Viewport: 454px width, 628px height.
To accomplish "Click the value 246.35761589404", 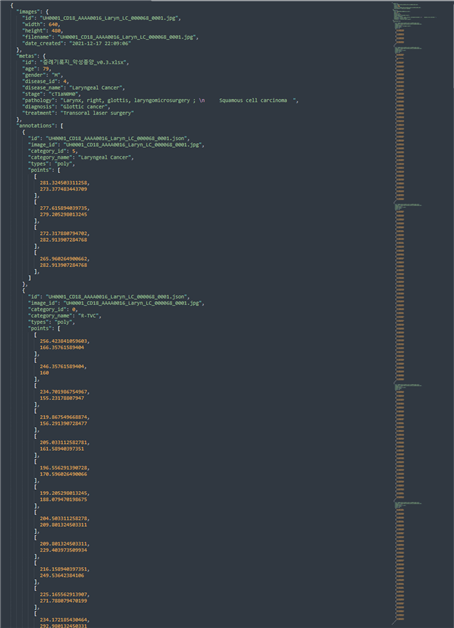I will (63, 366).
